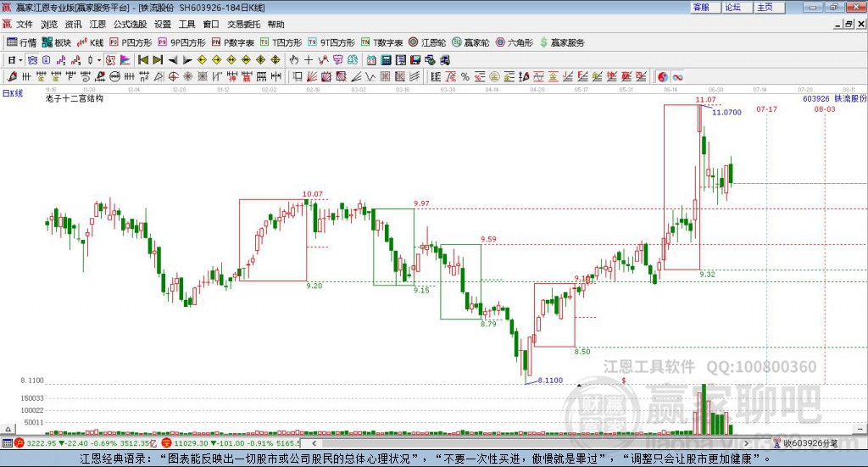Select the circle-with-cross cycle tool

173,76
